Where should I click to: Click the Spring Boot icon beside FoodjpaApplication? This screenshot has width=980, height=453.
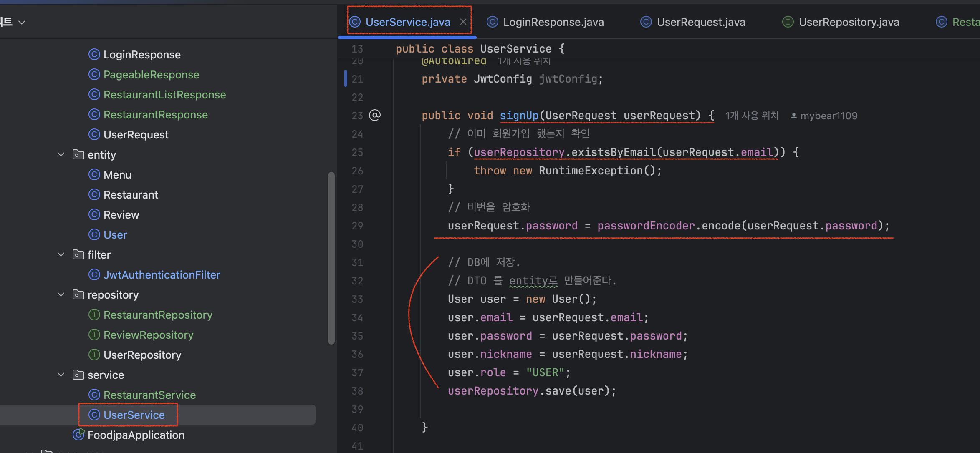(x=78, y=435)
